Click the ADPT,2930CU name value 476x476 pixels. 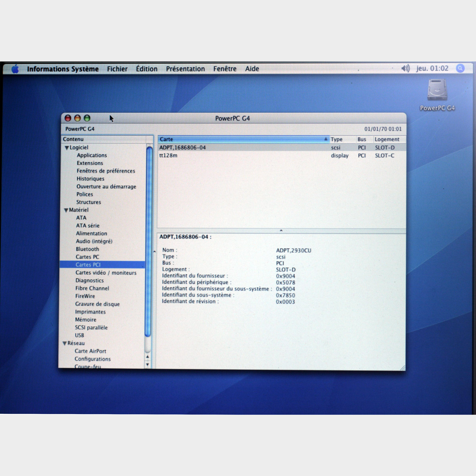coord(294,251)
